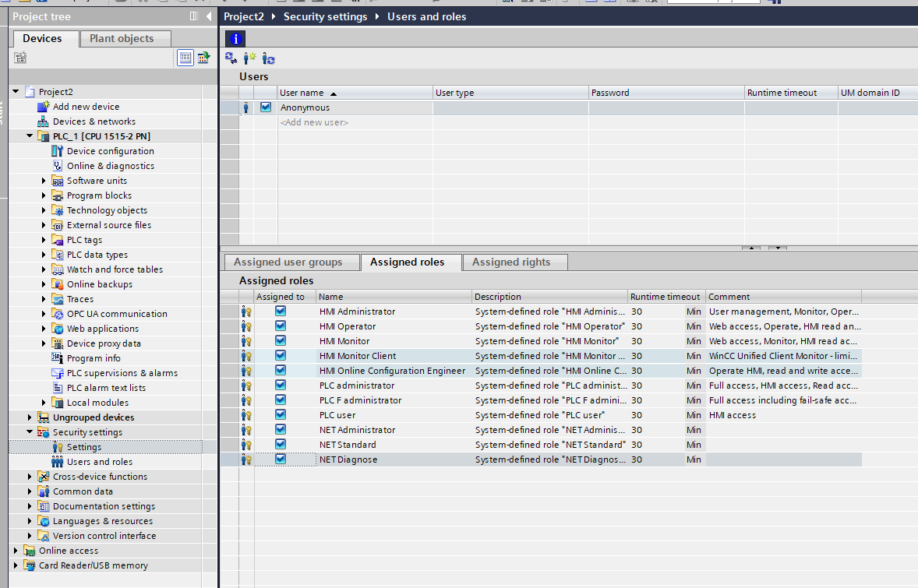Collapse the Security settings tree node
The height and width of the screenshot is (588, 918).
click(30, 432)
